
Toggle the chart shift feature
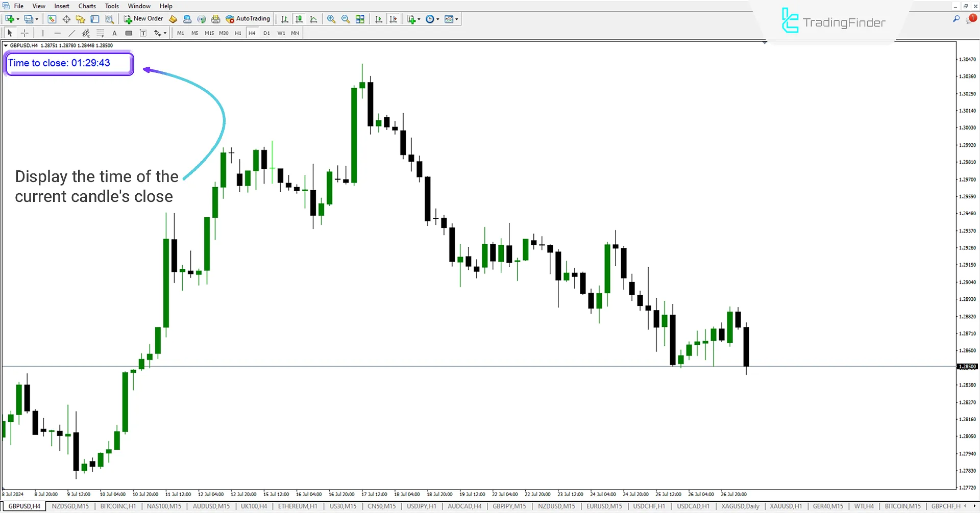394,19
